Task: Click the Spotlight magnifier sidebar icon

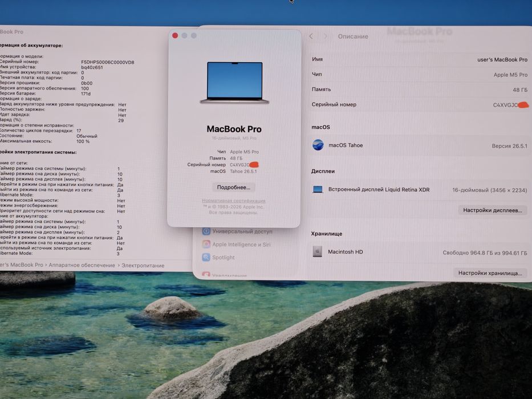Action: coord(206,258)
